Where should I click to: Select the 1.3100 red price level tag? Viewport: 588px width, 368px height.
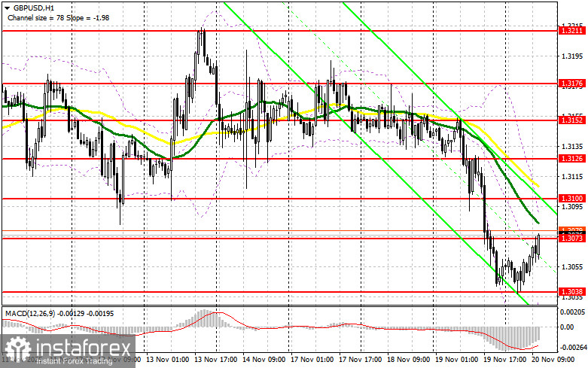pos(572,198)
